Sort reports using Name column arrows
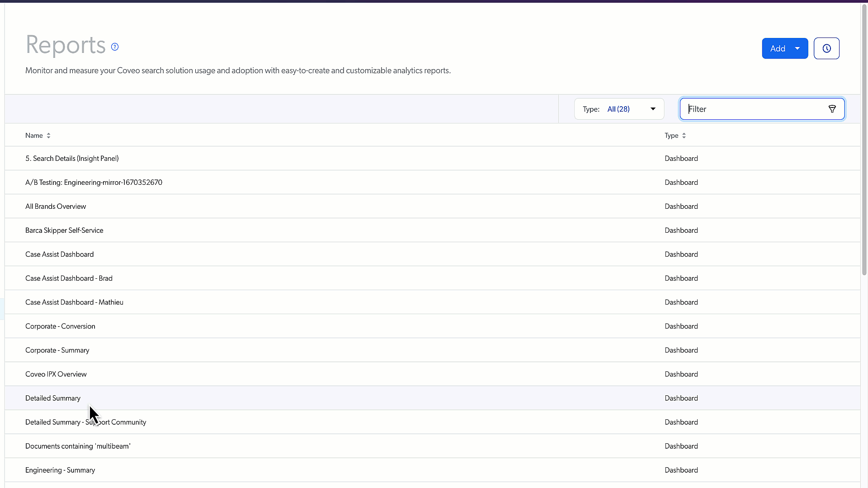The width and height of the screenshot is (868, 488). (48, 136)
